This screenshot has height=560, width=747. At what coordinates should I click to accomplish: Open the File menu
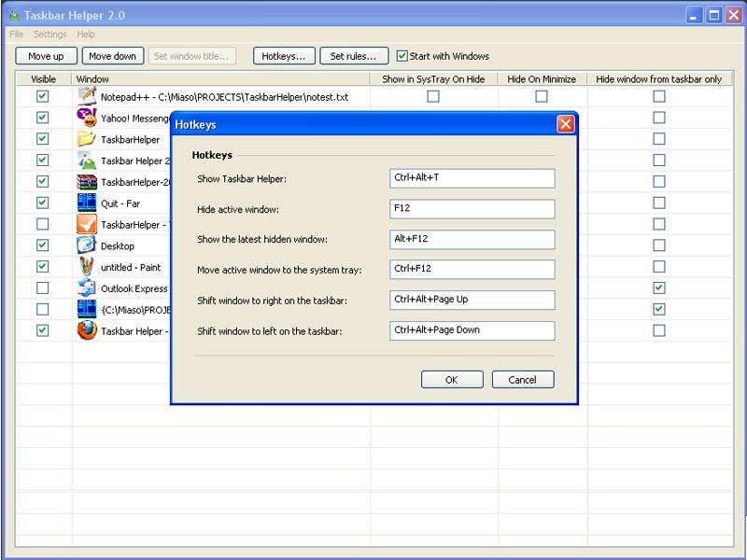[x=17, y=35]
